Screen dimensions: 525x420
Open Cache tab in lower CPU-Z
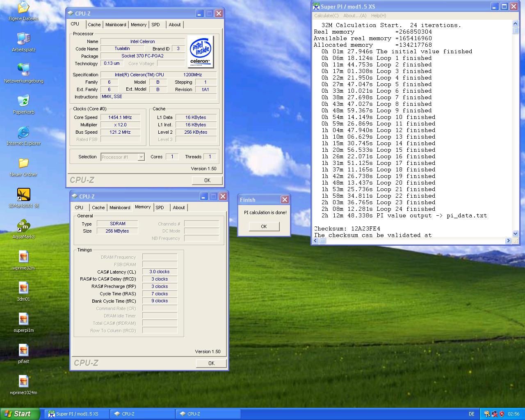98,208
